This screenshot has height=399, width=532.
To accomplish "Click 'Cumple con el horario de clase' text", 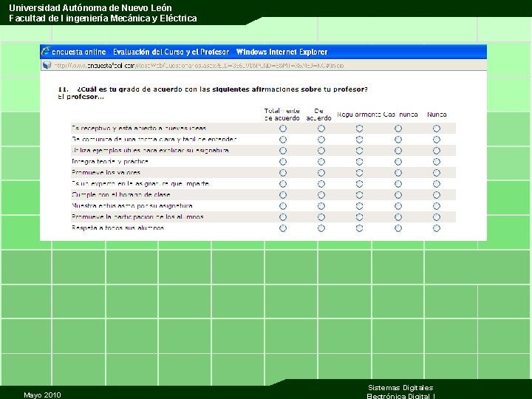I will [120, 195].
